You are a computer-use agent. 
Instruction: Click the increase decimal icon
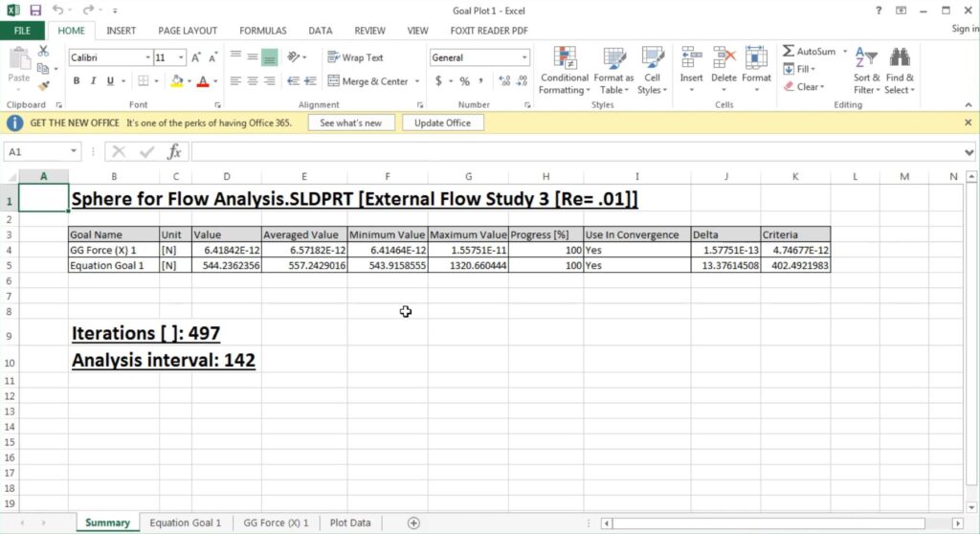(504, 81)
